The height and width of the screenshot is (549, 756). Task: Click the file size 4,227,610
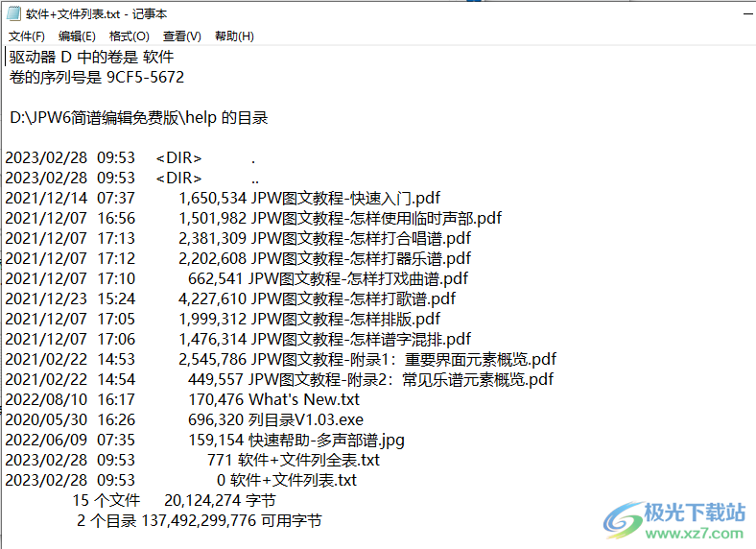coord(213,299)
